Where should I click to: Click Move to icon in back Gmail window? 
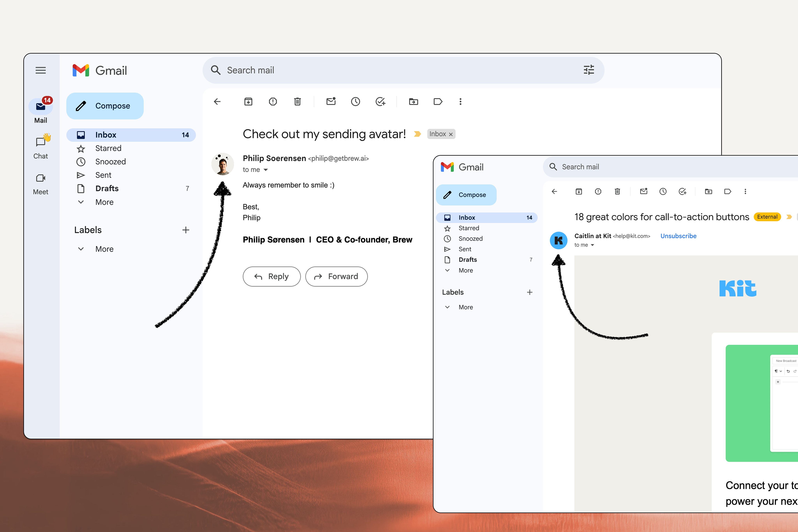tap(413, 101)
